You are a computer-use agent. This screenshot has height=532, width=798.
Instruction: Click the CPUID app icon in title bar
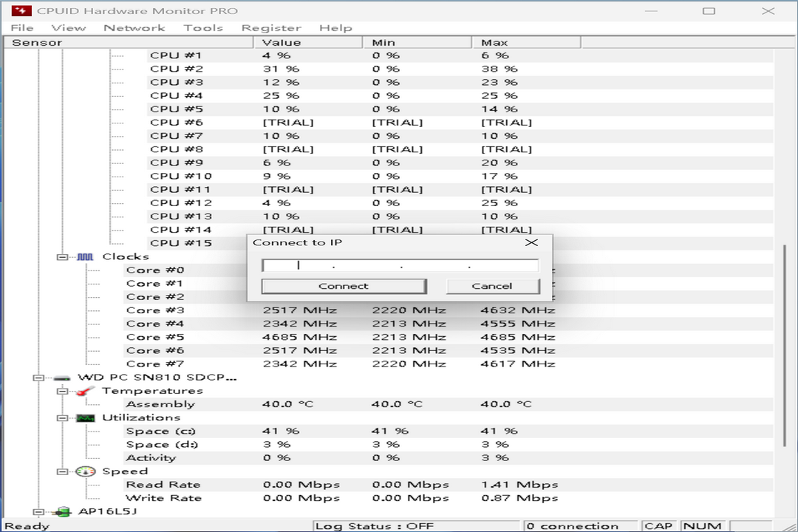[21, 10]
